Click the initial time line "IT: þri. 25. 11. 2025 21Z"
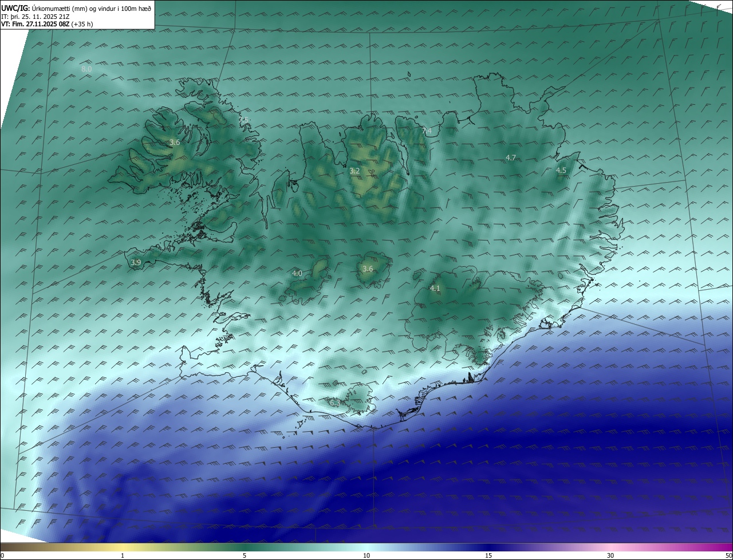 tap(35, 17)
